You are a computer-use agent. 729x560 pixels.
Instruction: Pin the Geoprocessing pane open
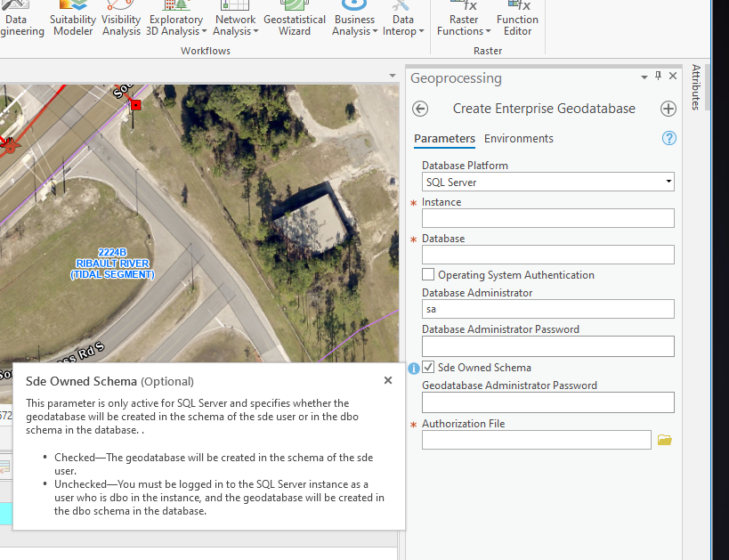pos(658,76)
